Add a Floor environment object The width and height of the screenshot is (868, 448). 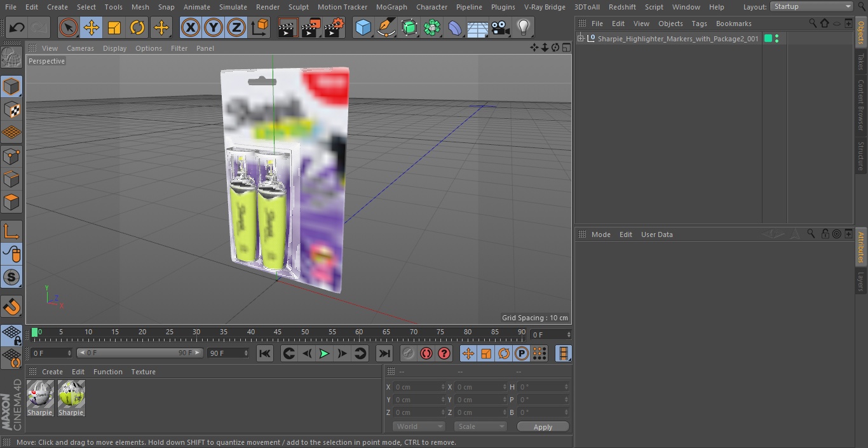point(478,27)
